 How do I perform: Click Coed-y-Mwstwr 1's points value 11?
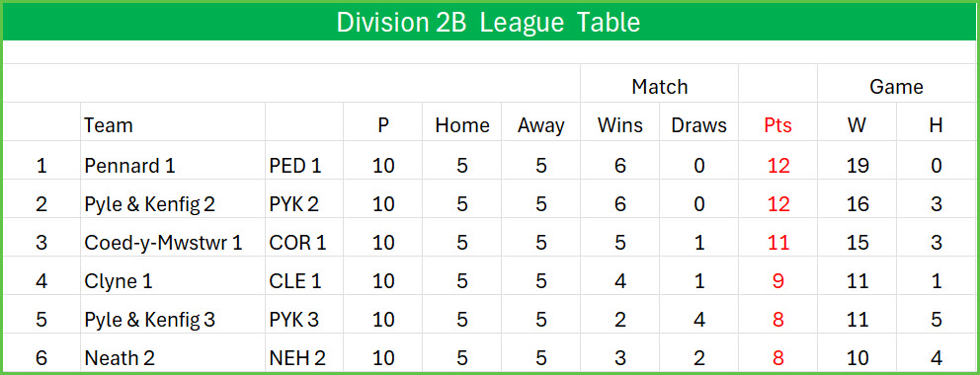tap(777, 243)
